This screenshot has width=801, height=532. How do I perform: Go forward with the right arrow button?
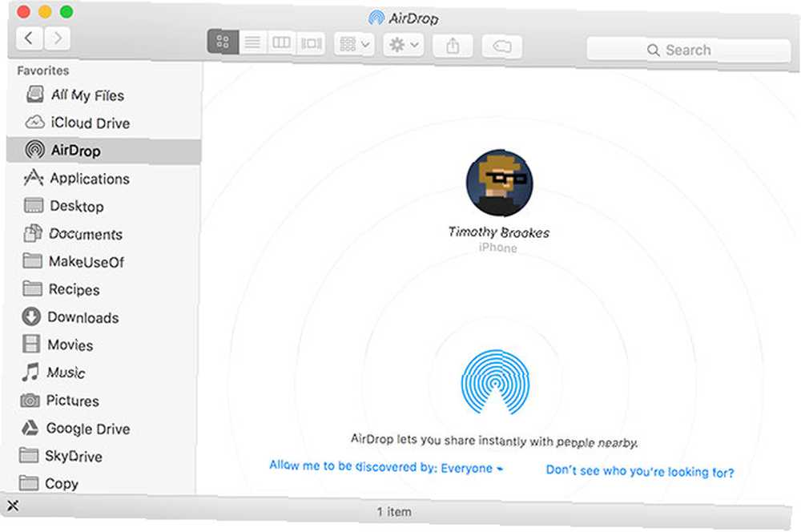click(x=58, y=38)
